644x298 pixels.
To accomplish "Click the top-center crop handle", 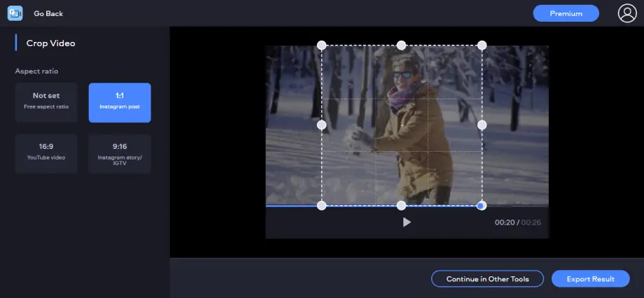I will tap(401, 45).
